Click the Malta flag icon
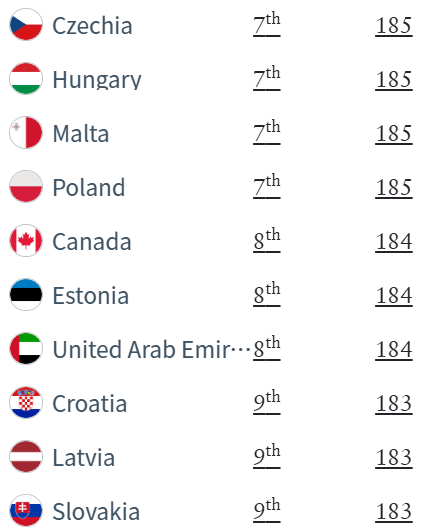 coord(26,132)
